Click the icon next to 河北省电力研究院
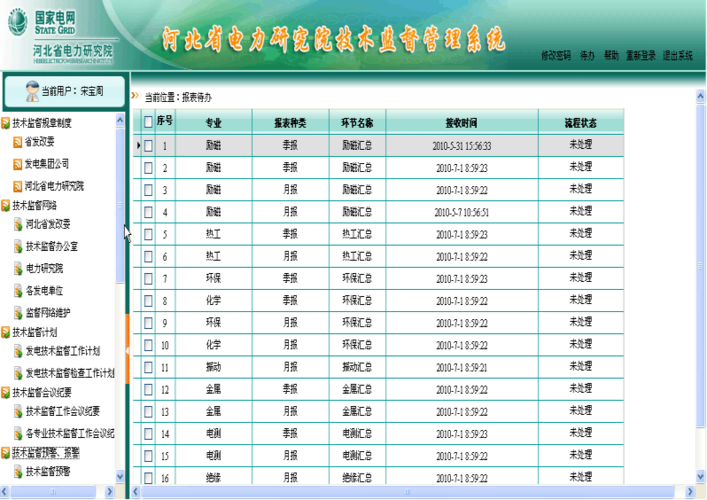 pos(18,186)
